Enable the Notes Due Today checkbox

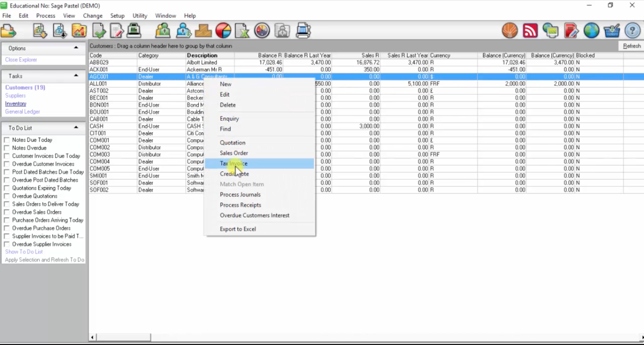click(7, 140)
